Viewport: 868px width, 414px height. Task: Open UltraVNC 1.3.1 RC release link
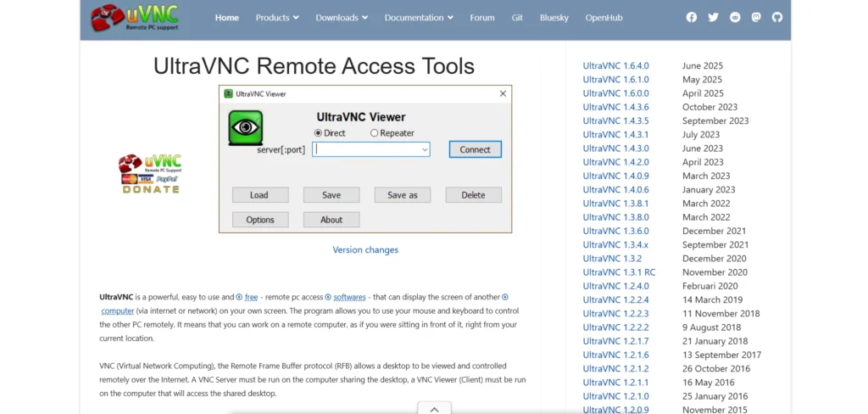click(x=619, y=272)
